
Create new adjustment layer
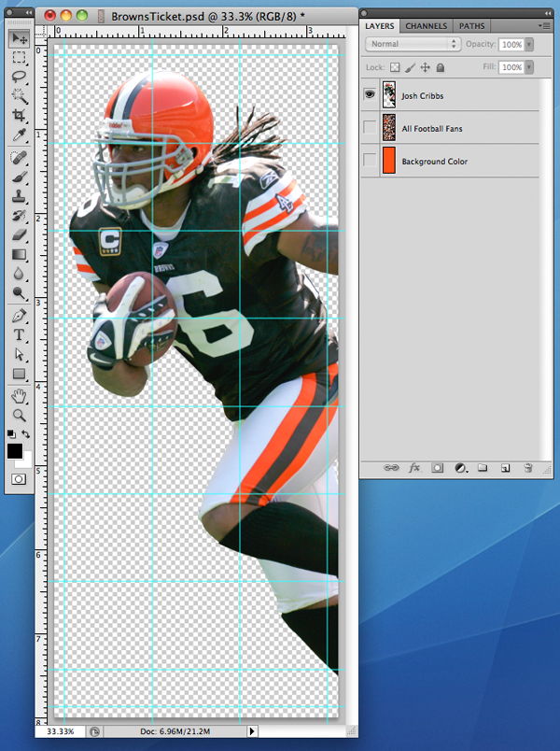460,468
